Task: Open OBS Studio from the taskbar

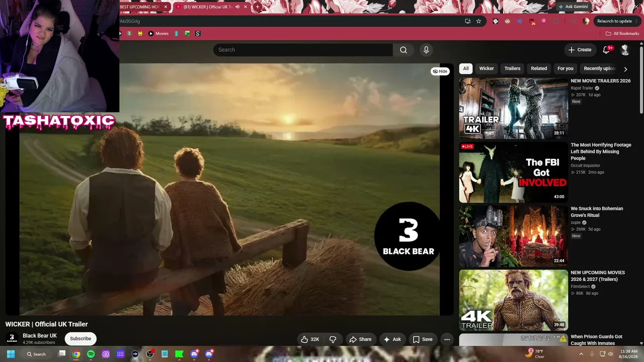Action: click(x=149, y=354)
